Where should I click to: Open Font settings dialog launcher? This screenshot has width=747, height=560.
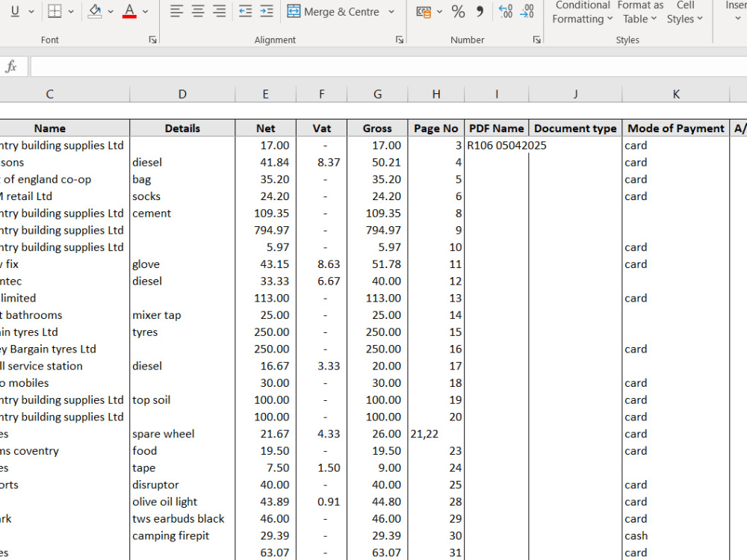click(152, 40)
